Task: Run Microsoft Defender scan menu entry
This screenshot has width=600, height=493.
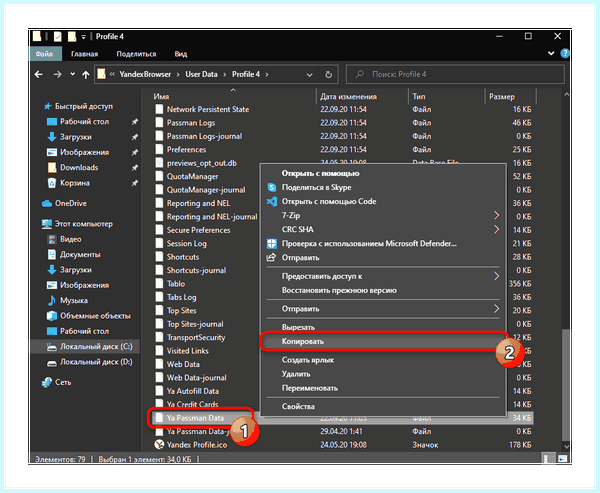Action: (x=383, y=243)
